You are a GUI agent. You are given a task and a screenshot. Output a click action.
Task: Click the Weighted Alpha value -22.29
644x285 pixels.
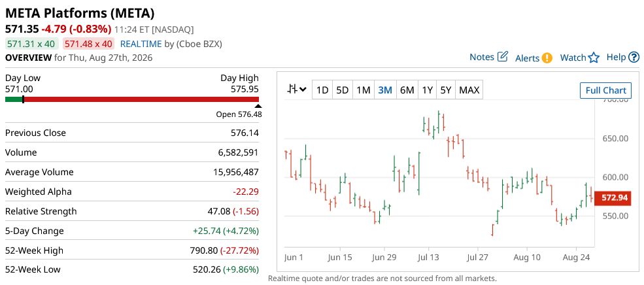tap(246, 192)
